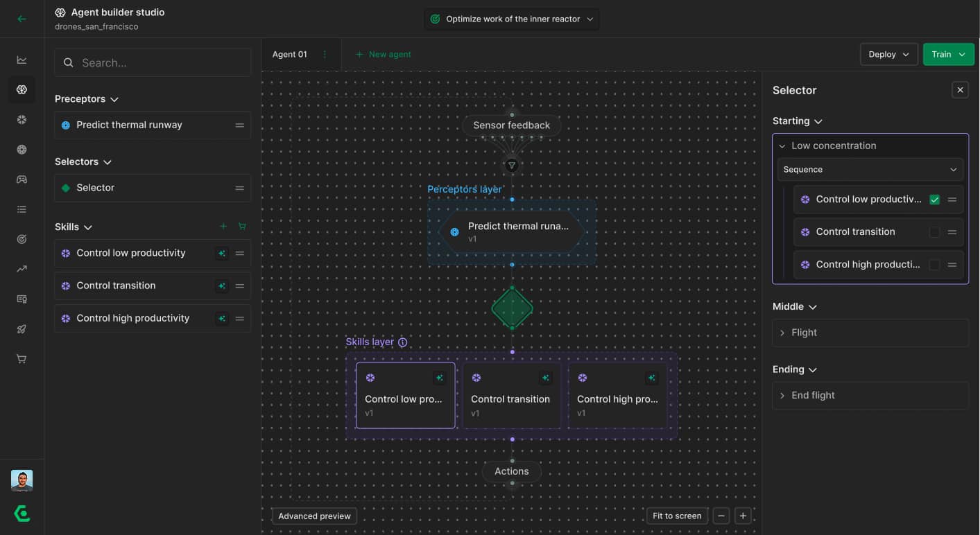Click the snowflake-wheel sidebar icon below brain
Screen dimensions: 980x535
[x=22, y=119]
